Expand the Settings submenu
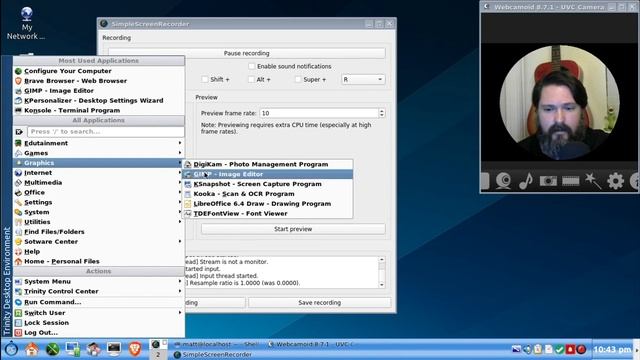The width and height of the screenshot is (640, 360). tap(99, 202)
